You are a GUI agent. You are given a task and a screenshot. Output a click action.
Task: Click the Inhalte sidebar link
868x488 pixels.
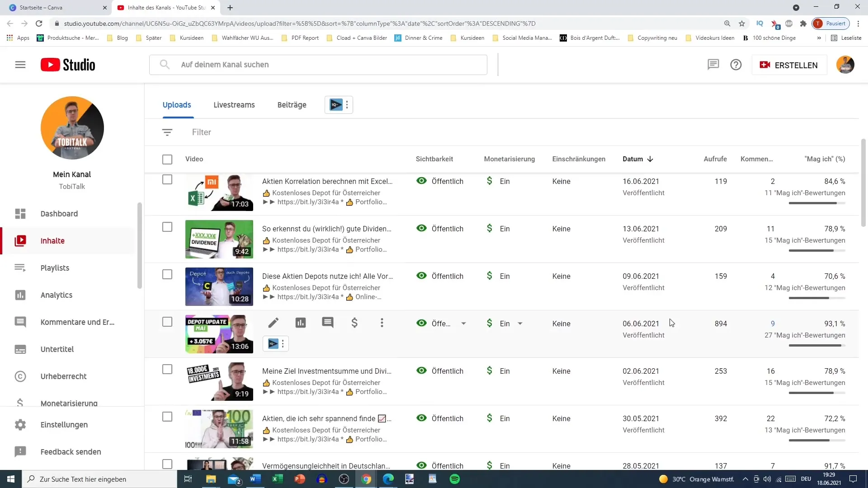coord(52,240)
